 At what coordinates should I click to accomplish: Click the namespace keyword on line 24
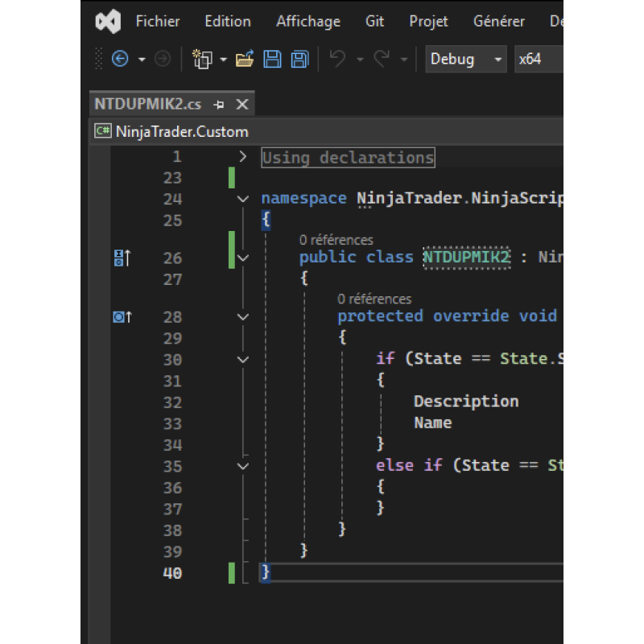click(x=304, y=199)
